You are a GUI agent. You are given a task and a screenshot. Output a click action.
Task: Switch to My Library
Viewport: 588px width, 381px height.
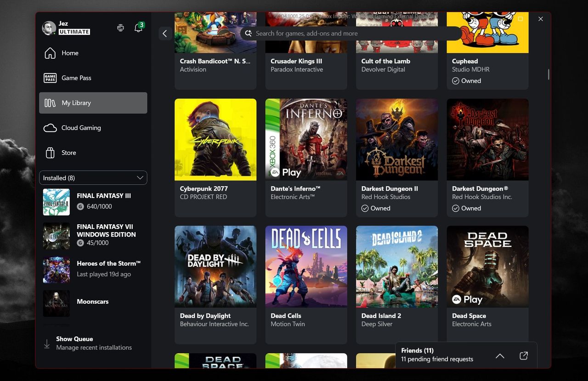point(76,102)
